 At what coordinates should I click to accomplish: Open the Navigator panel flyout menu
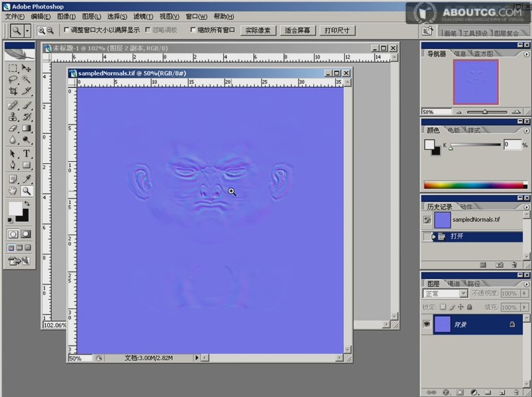(x=526, y=54)
